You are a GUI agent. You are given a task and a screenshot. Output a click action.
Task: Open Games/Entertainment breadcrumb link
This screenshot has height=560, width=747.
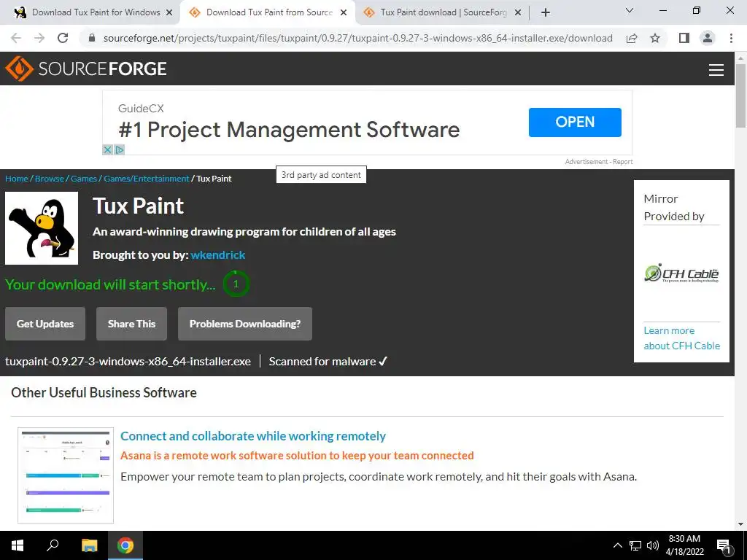click(147, 179)
